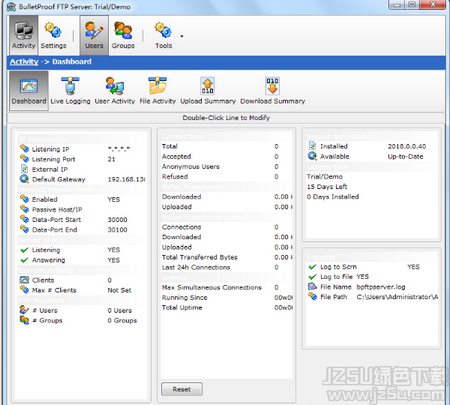Select the '15 Days Left' license line
The image size is (450, 405).
click(x=327, y=186)
